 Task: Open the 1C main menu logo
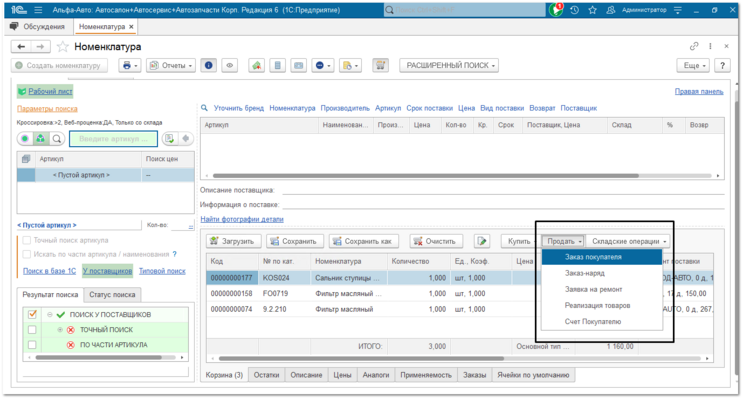(x=19, y=9)
